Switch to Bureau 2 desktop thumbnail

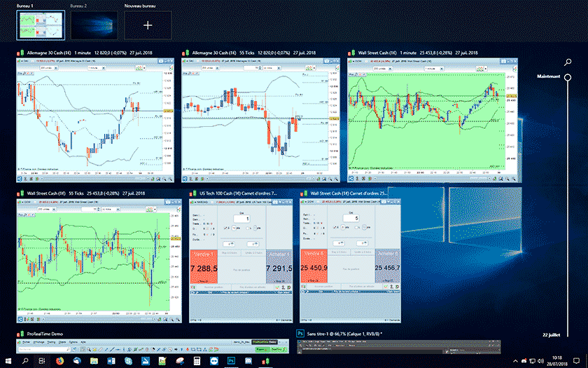coord(94,25)
